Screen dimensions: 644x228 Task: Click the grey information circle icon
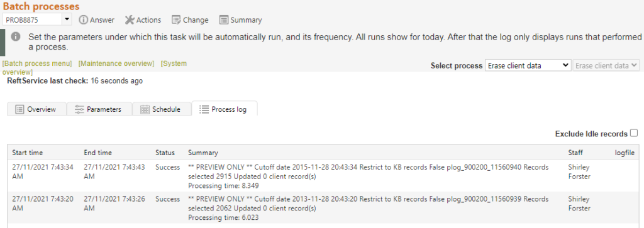pyautogui.click(x=16, y=36)
